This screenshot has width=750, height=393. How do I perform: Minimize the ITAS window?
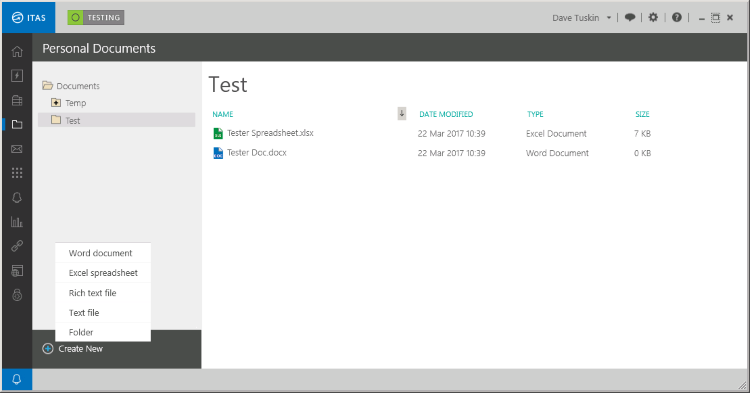(x=701, y=18)
